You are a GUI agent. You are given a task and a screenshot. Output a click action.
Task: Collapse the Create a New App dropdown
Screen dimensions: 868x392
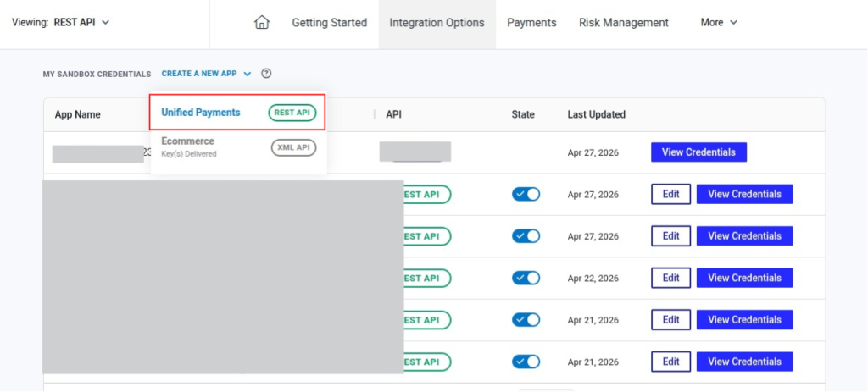tap(207, 74)
